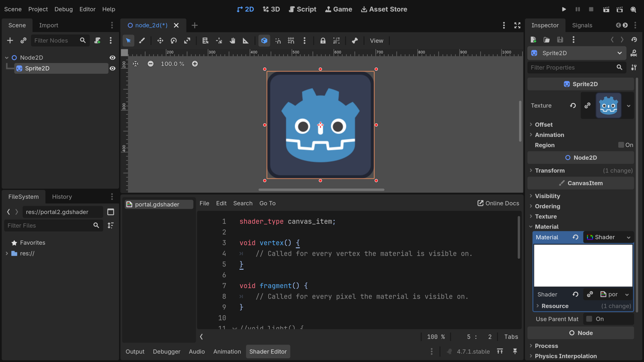644x362 pixels.
Task: Open Sprite2D documentation icon in Inspector
Action: pyautogui.click(x=634, y=53)
